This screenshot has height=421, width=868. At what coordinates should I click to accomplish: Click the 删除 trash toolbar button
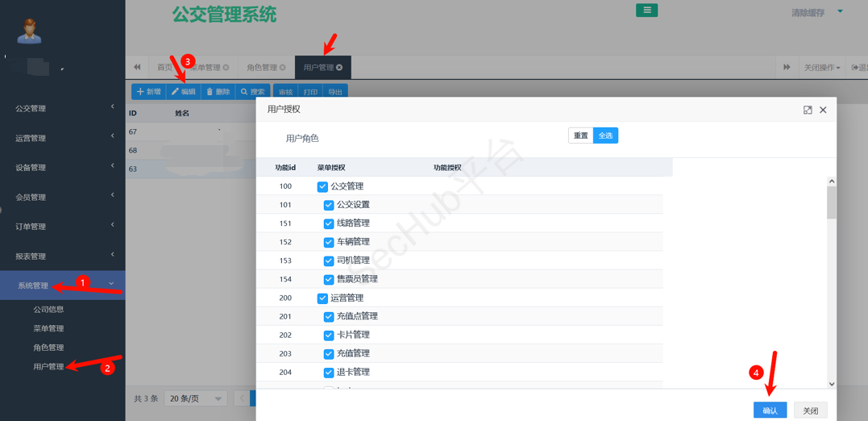tap(218, 92)
